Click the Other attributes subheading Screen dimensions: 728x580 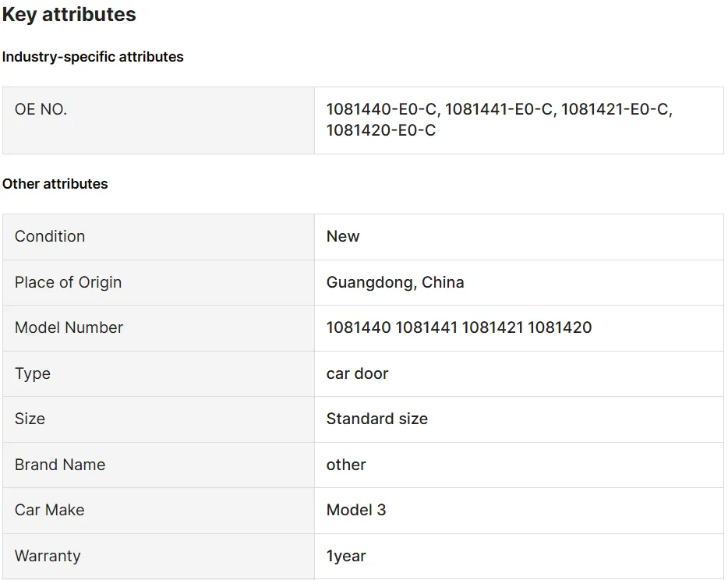pyautogui.click(x=55, y=184)
